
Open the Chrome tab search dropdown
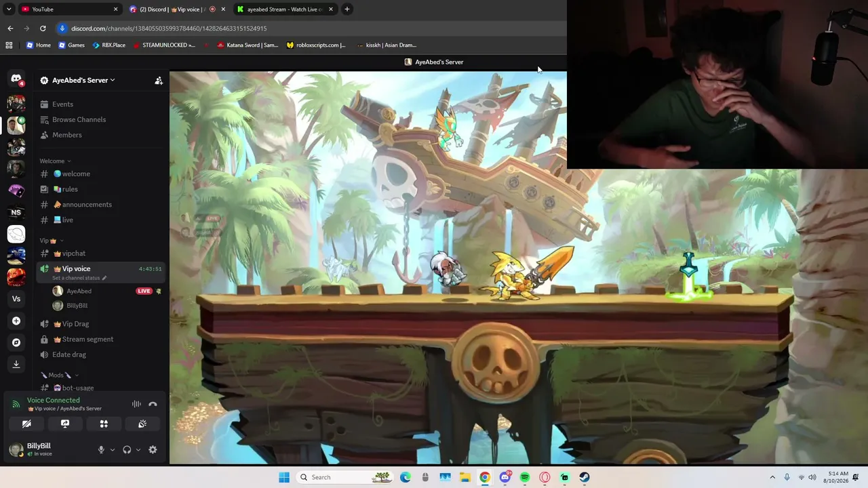[x=9, y=9]
